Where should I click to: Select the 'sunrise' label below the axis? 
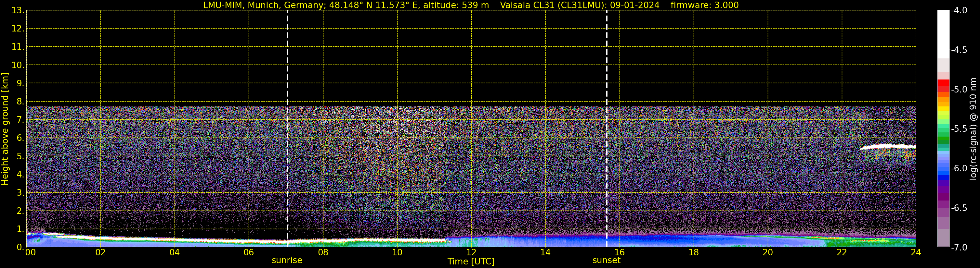tap(287, 260)
